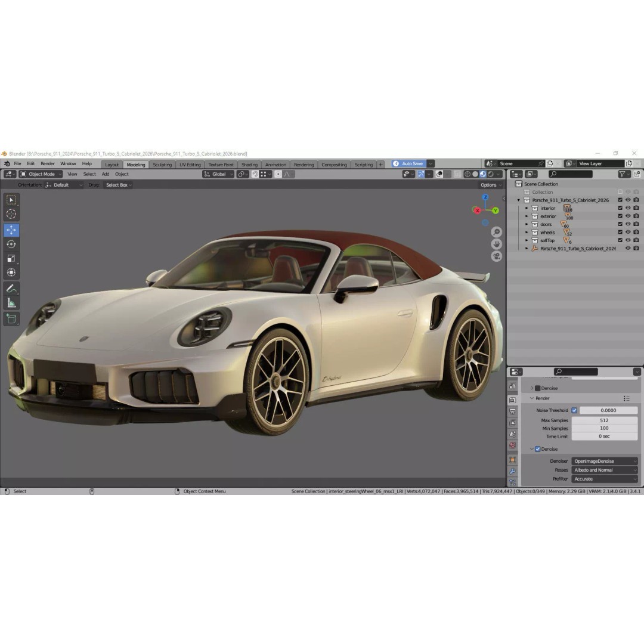The width and height of the screenshot is (644, 644).
Task: Select the Transform tool
Action: tap(11, 273)
